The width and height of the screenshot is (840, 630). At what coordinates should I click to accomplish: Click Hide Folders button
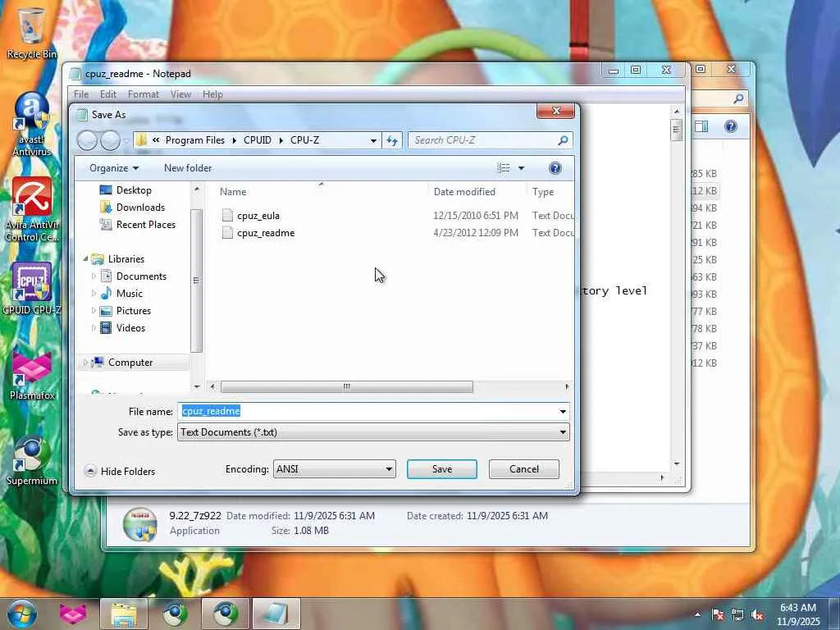(x=120, y=472)
